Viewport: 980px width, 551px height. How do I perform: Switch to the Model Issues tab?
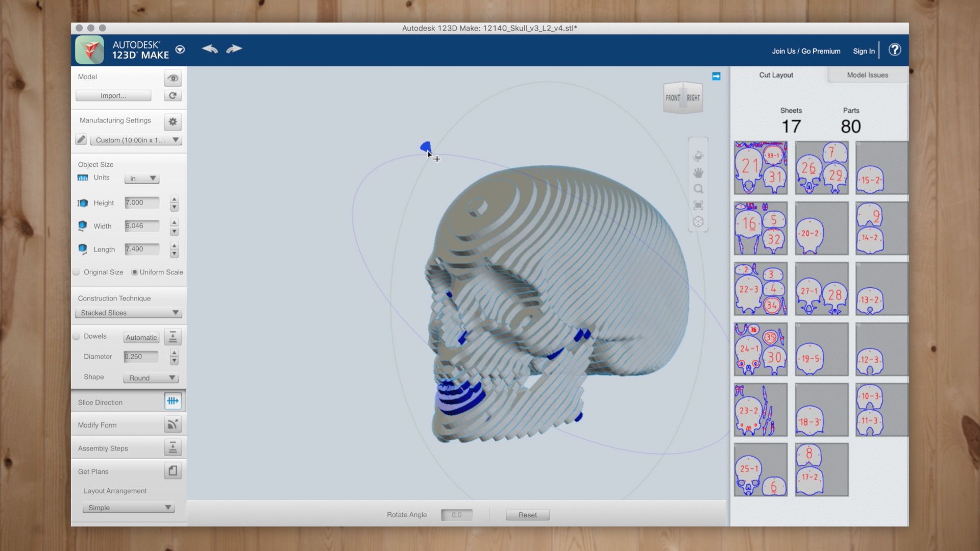coord(867,75)
